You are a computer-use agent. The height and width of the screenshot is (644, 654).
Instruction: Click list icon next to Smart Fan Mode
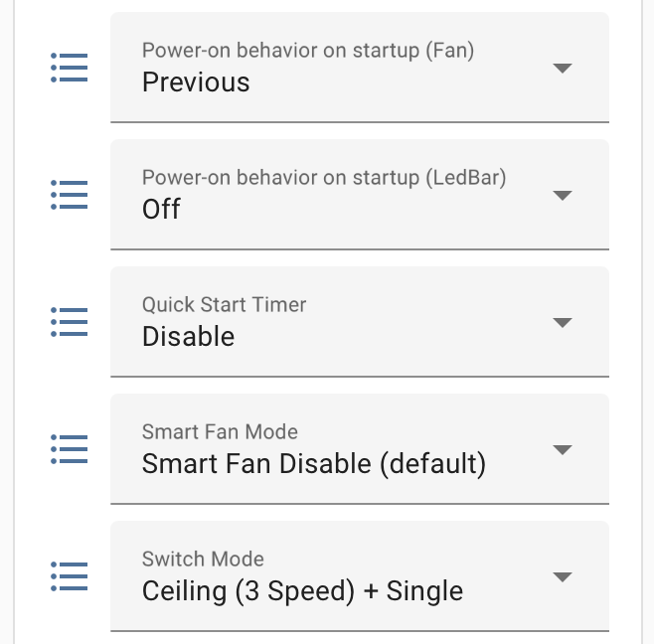pyautogui.click(x=70, y=450)
